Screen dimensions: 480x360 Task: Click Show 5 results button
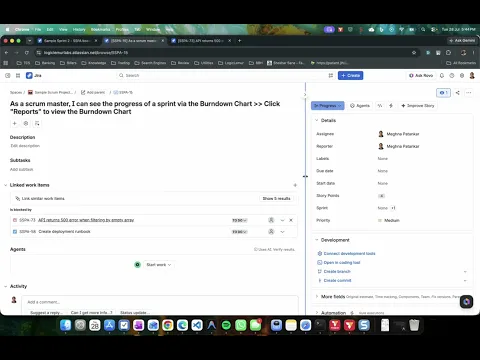point(276,199)
